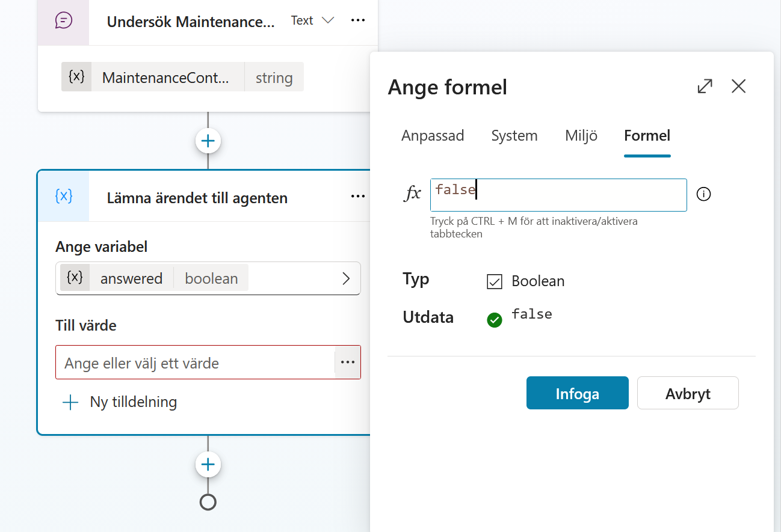Toggle the Boolean type checkbox
The width and height of the screenshot is (781, 532).
point(495,281)
